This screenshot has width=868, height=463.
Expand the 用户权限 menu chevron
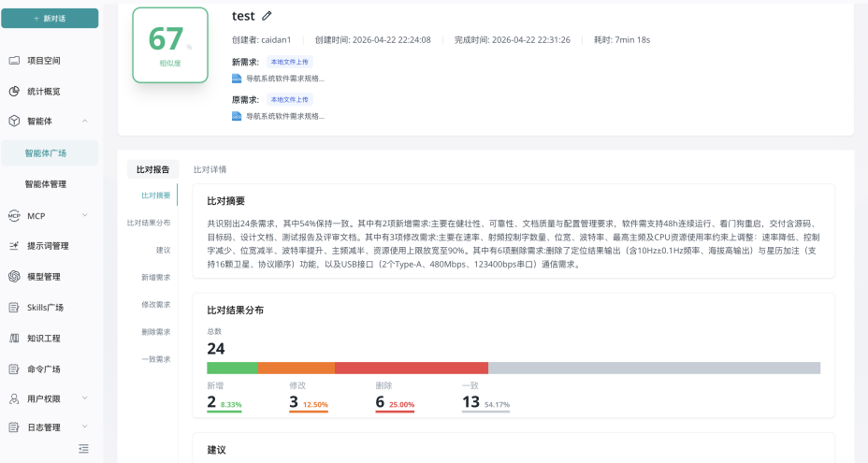tap(85, 398)
